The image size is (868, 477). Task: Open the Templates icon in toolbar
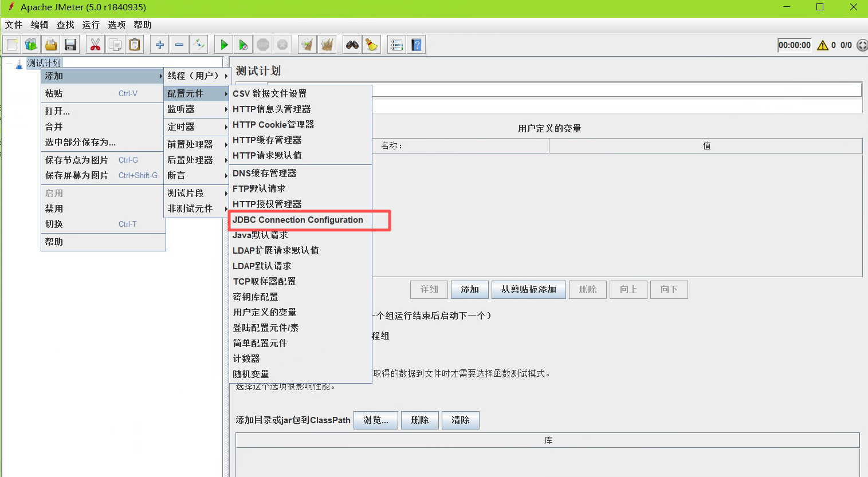pos(31,45)
